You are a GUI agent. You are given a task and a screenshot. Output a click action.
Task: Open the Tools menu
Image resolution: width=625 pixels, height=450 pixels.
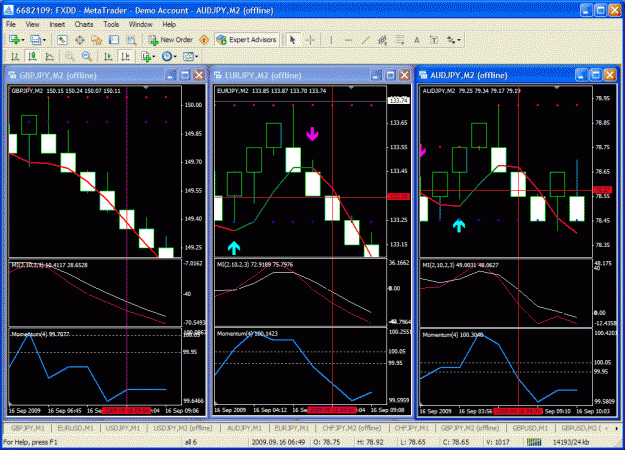tap(111, 24)
